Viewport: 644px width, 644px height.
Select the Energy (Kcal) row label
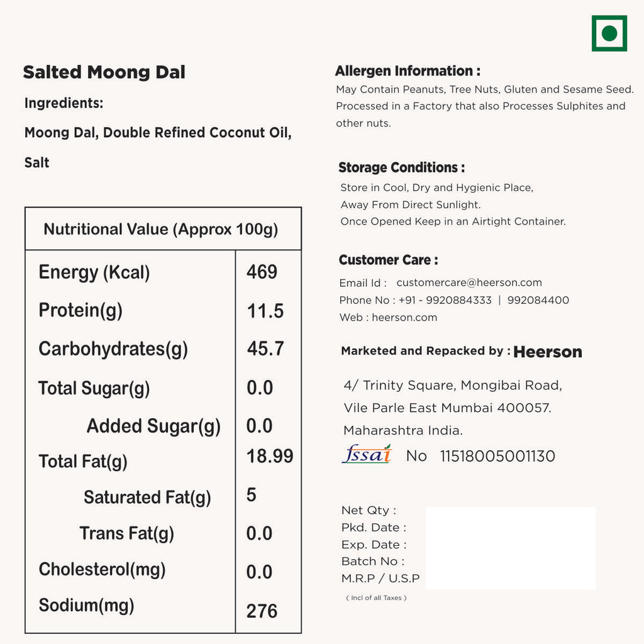(94, 272)
